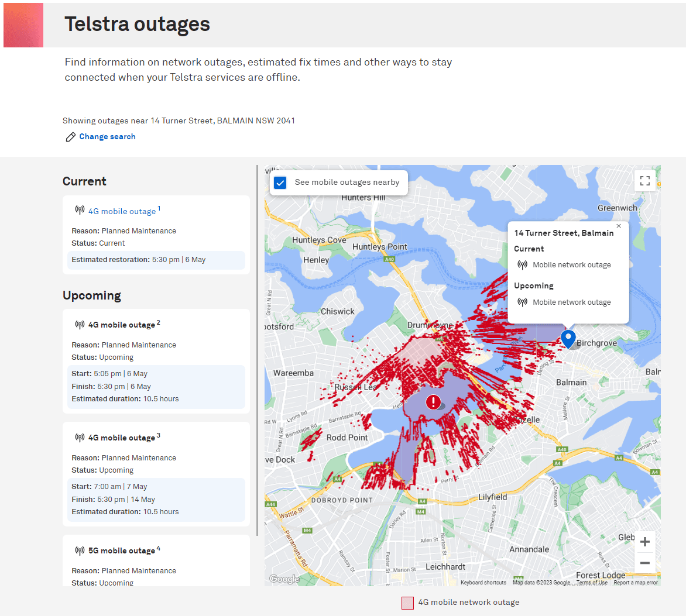Click antenna icon of 4G mobile outage 2
The image size is (686, 616).
tap(80, 325)
